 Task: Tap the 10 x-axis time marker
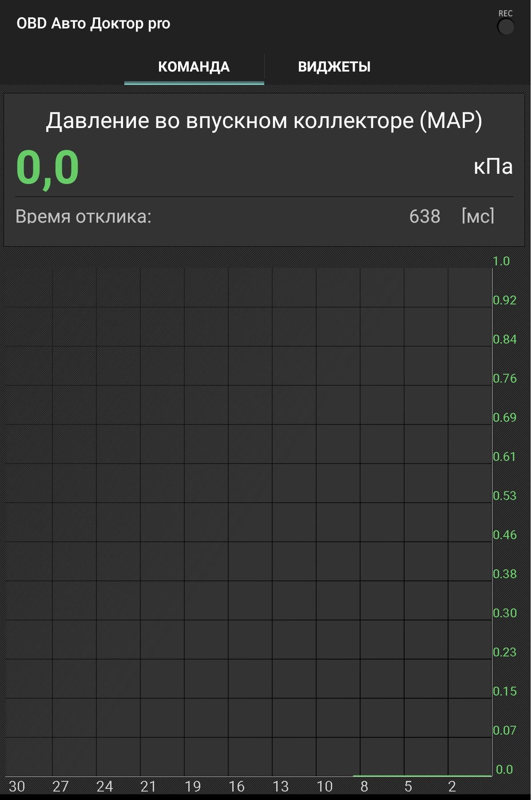[325, 787]
